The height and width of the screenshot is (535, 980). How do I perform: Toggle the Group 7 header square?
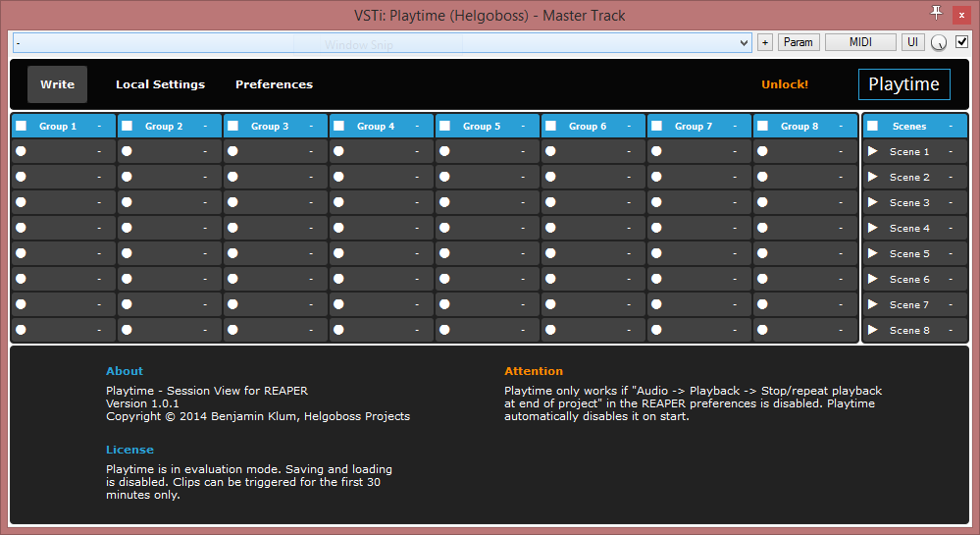tap(657, 126)
